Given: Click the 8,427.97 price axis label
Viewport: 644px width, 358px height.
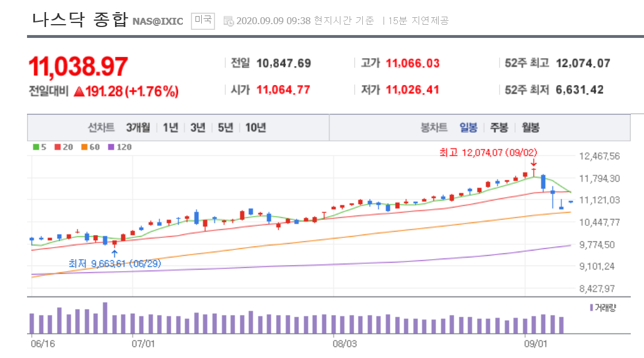Looking at the screenshot, I should coord(597,288).
